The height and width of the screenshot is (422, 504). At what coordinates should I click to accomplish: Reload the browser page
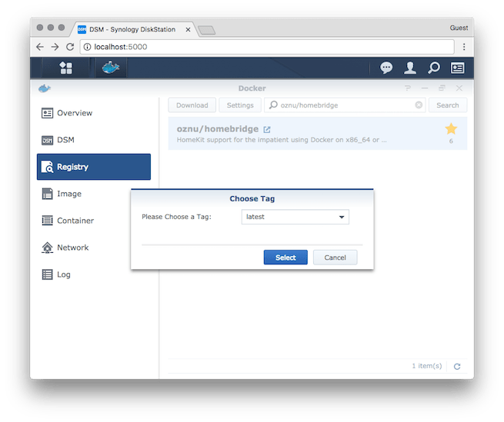click(70, 47)
